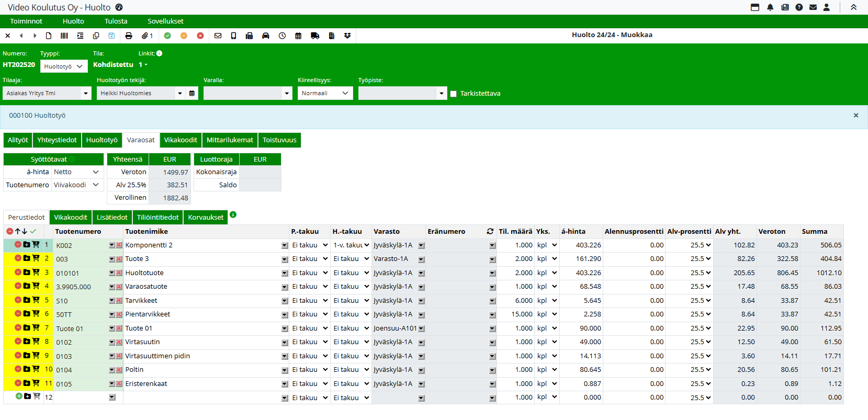Expand the Kiireellisyys dropdown set to Normaali

coord(325,93)
